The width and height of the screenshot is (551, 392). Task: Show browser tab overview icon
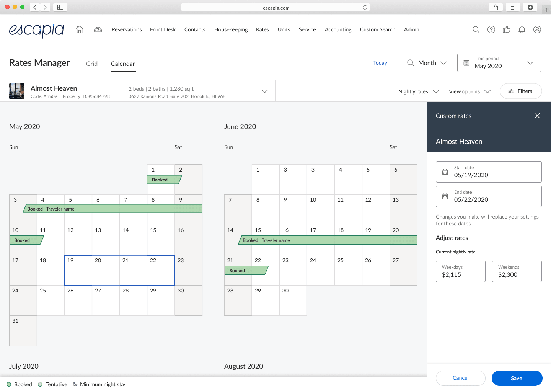point(513,7)
